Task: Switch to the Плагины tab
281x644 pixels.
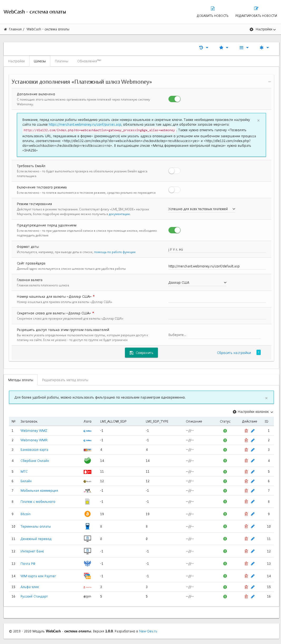Action: tap(61, 61)
